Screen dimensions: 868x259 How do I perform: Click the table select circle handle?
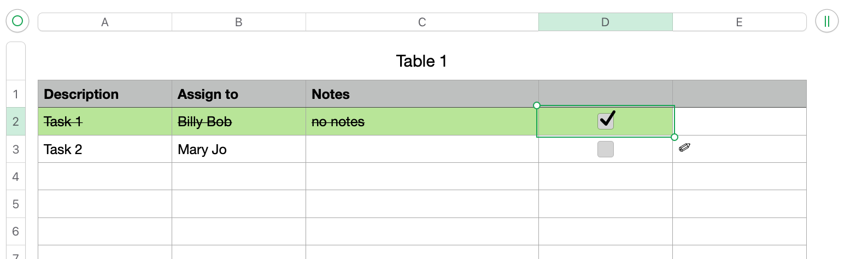(x=17, y=21)
